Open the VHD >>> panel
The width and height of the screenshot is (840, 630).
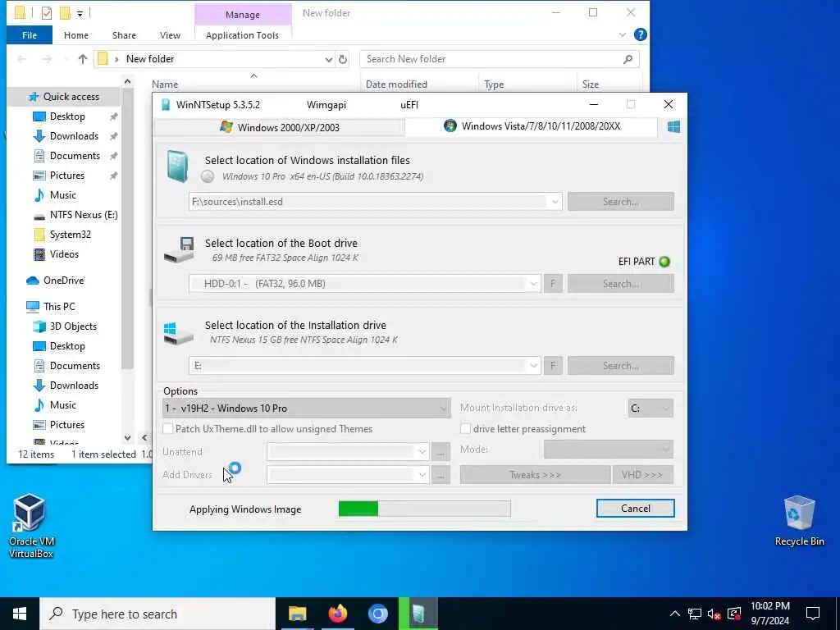tap(642, 475)
